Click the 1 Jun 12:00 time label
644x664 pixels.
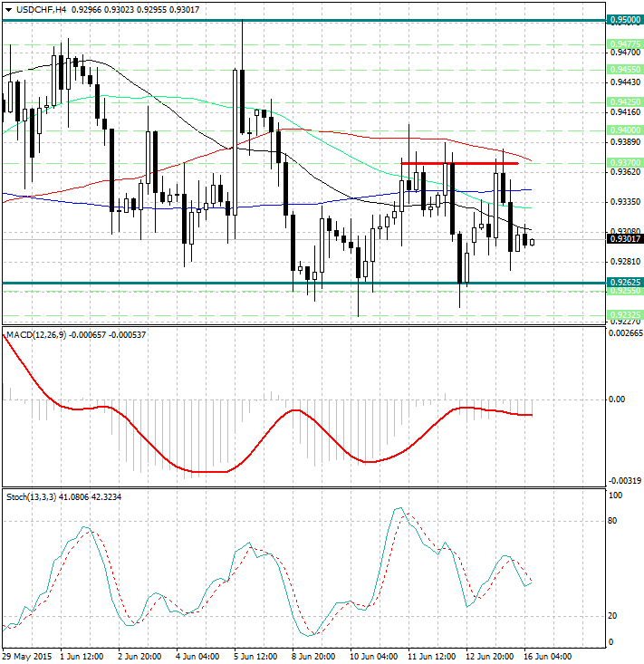pyautogui.click(x=82, y=657)
